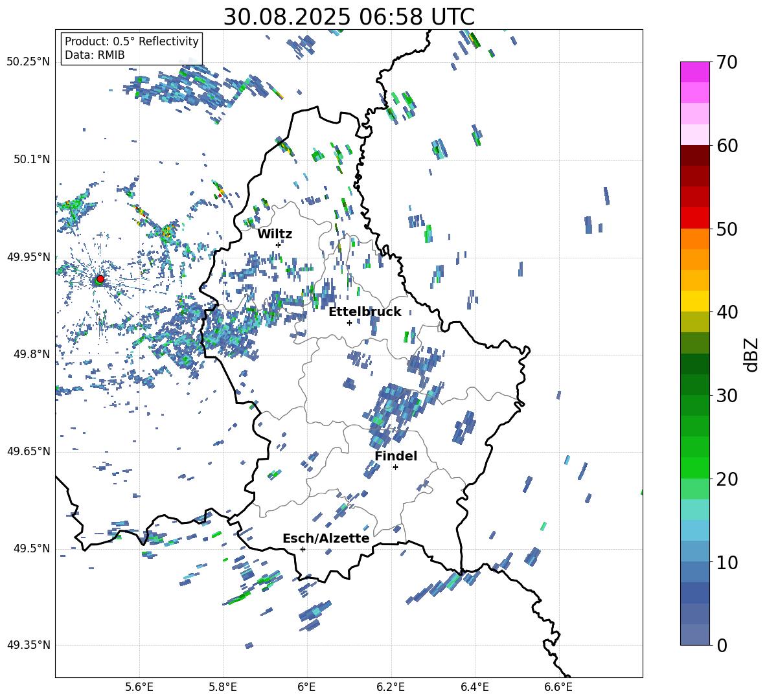
Task: Click the 50 colorbar tick label
Action: click(727, 229)
